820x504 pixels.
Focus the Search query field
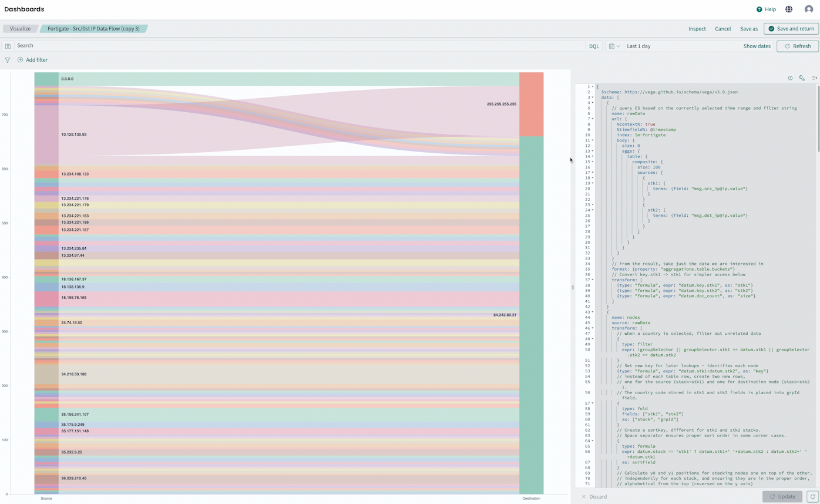coord(300,45)
